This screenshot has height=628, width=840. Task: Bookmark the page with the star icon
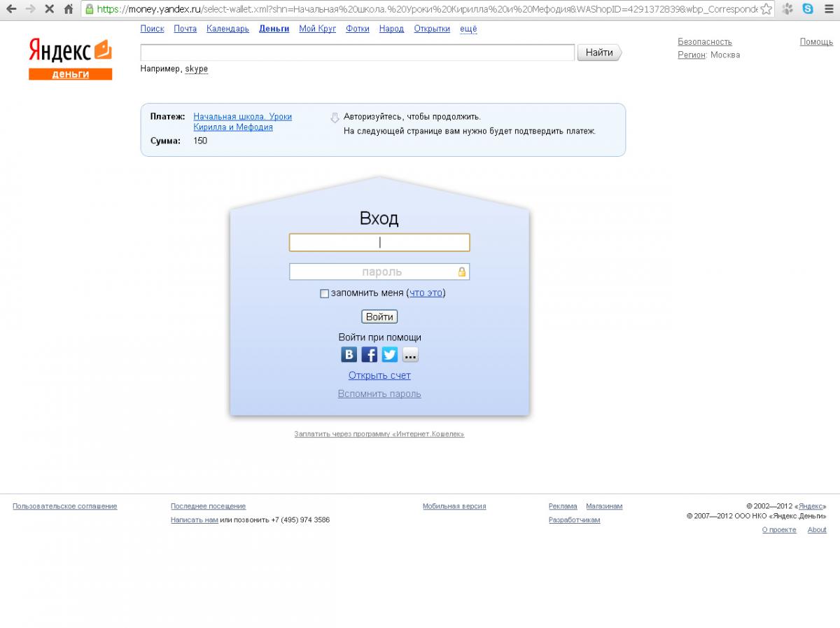[x=766, y=10]
